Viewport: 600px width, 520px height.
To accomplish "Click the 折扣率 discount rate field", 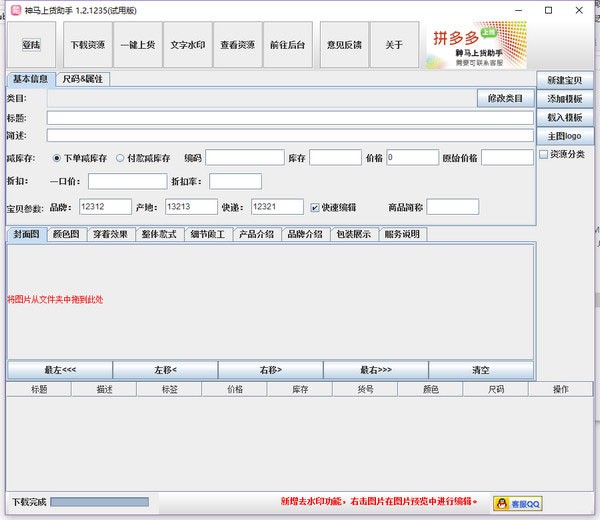I will coord(235,181).
